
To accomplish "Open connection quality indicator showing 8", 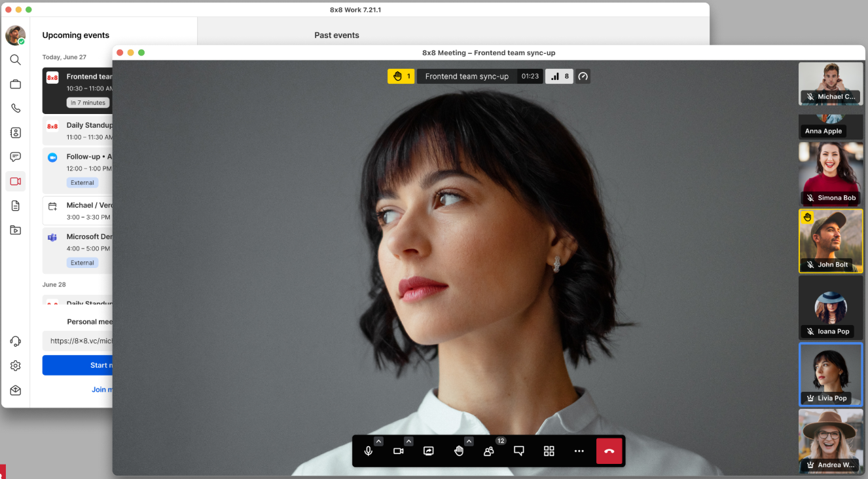I will [x=560, y=77].
